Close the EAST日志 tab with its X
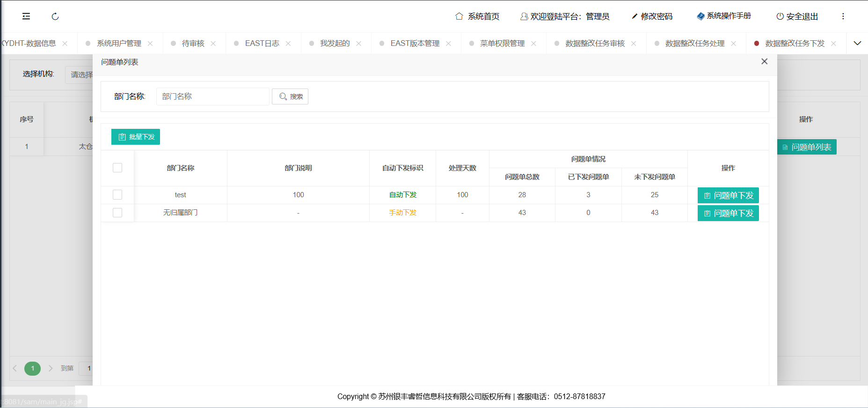The height and width of the screenshot is (408, 868). (x=288, y=44)
